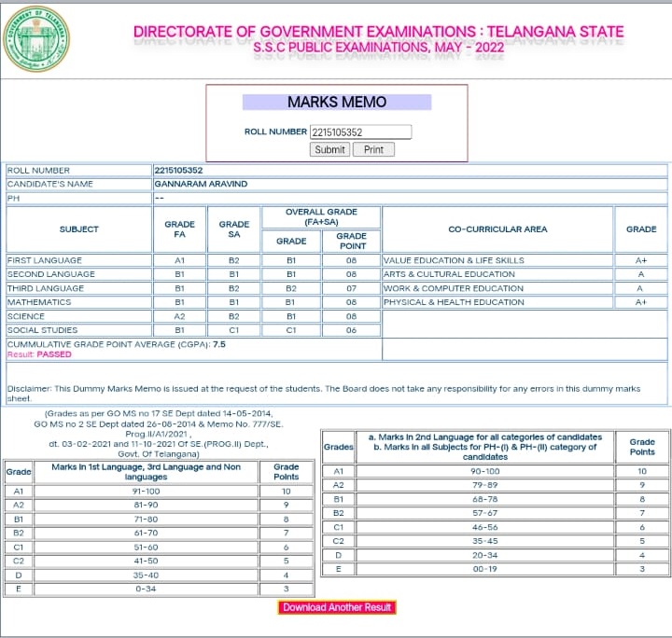
Task: Click the FIRST LANGUAGE subject row
Action: (193, 260)
